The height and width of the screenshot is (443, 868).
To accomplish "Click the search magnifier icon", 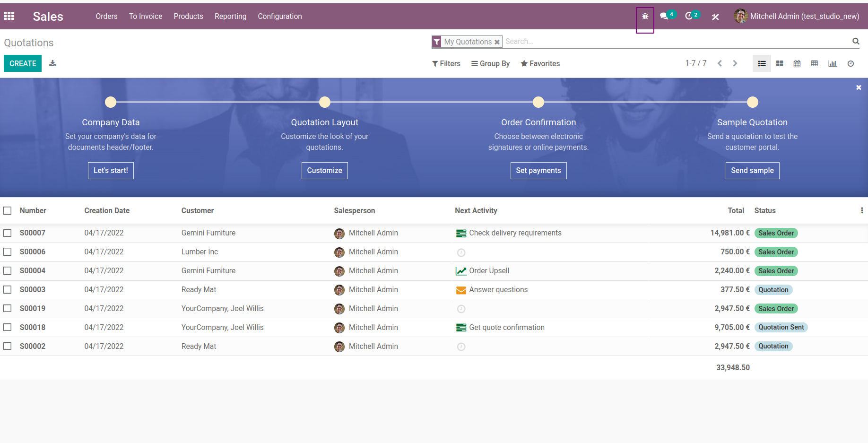I will coord(856,41).
